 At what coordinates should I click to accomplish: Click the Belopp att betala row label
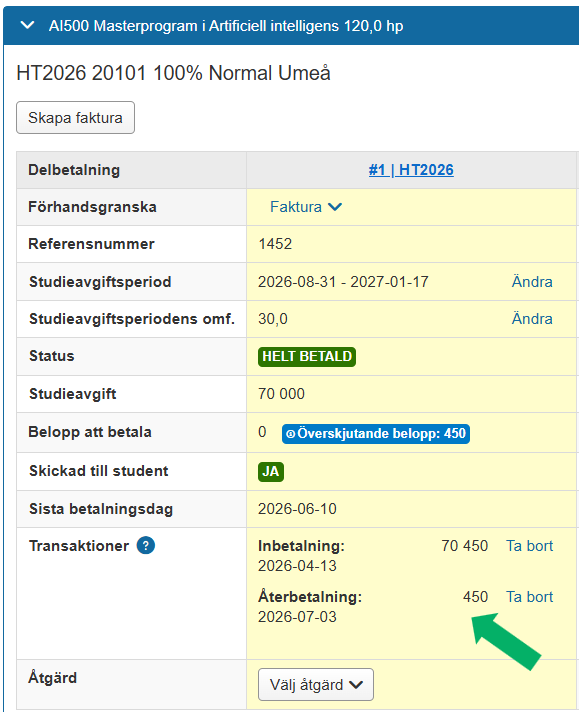[x=90, y=432]
